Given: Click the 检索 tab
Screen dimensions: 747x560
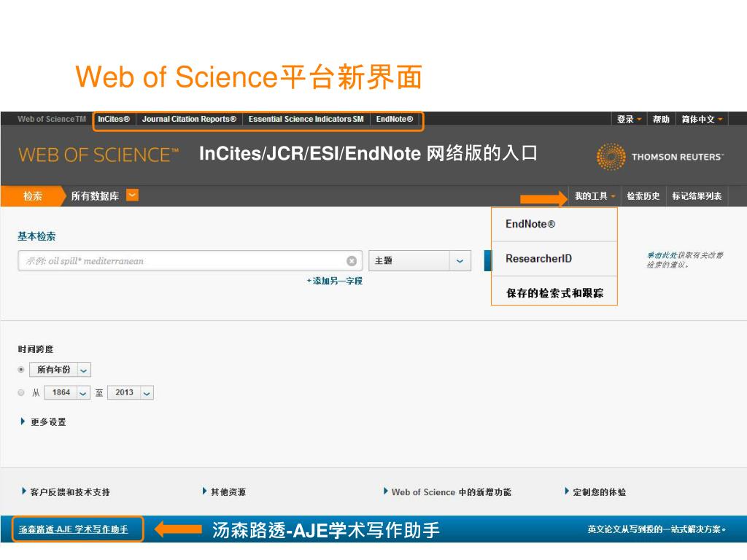Looking at the screenshot, I should pyautogui.click(x=32, y=195).
